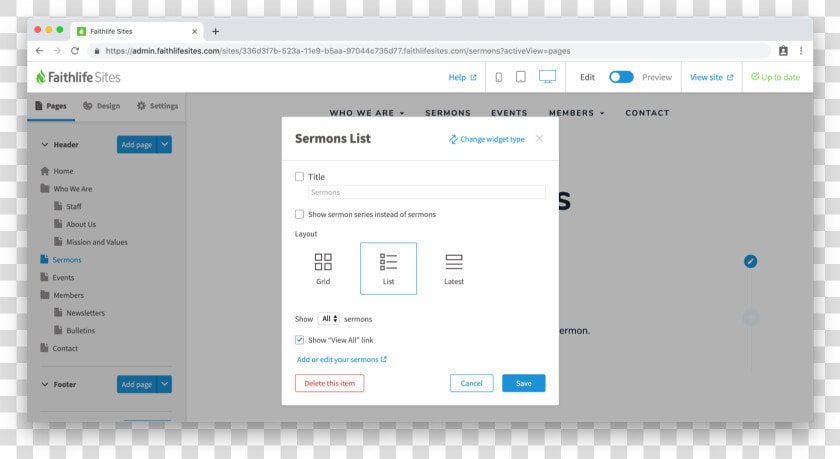840x459 pixels.
Task: Switch to the Design tab
Action: [102, 106]
